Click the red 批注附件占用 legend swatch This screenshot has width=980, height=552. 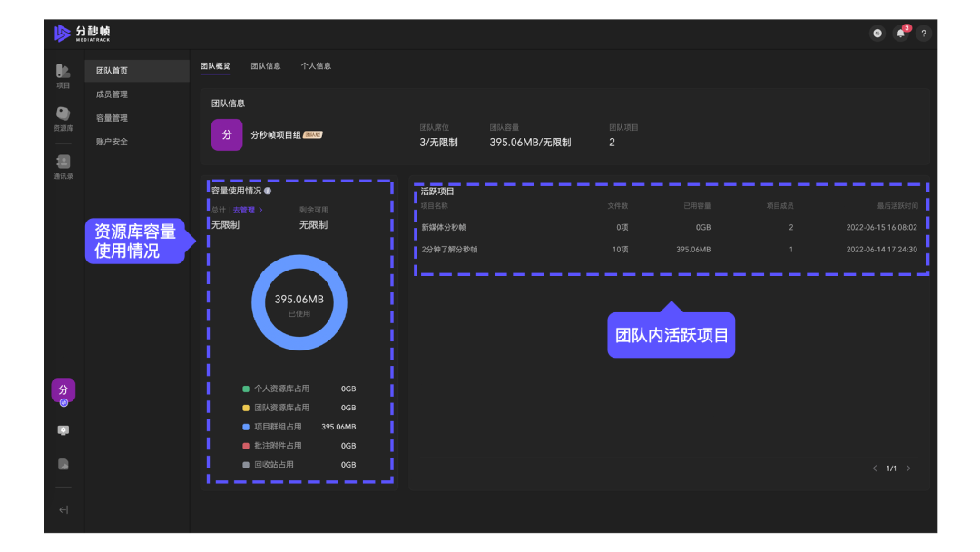[246, 446]
